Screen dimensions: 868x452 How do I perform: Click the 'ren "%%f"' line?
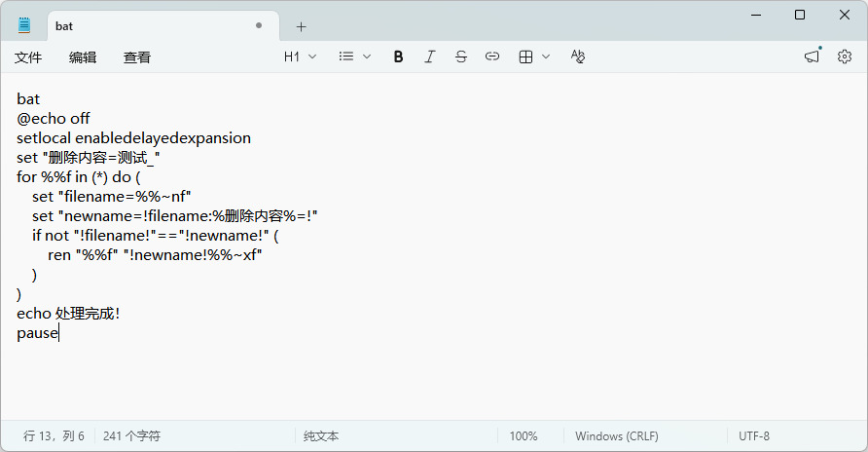click(x=155, y=255)
